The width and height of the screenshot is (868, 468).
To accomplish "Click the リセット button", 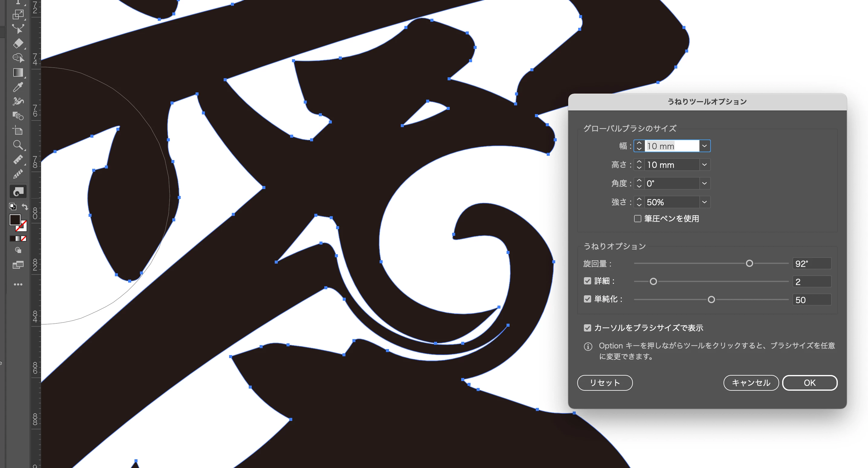I will [x=605, y=383].
